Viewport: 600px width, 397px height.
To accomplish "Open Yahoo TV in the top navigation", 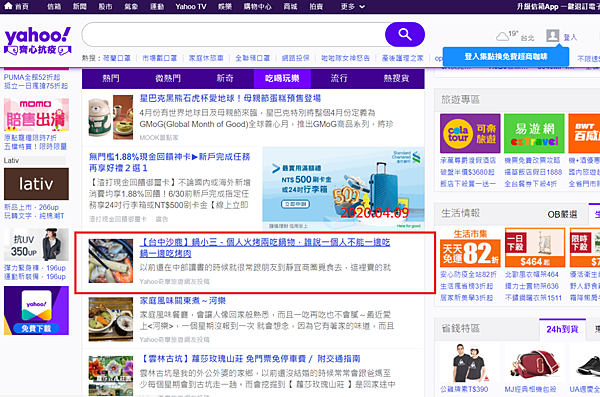I will point(191,7).
